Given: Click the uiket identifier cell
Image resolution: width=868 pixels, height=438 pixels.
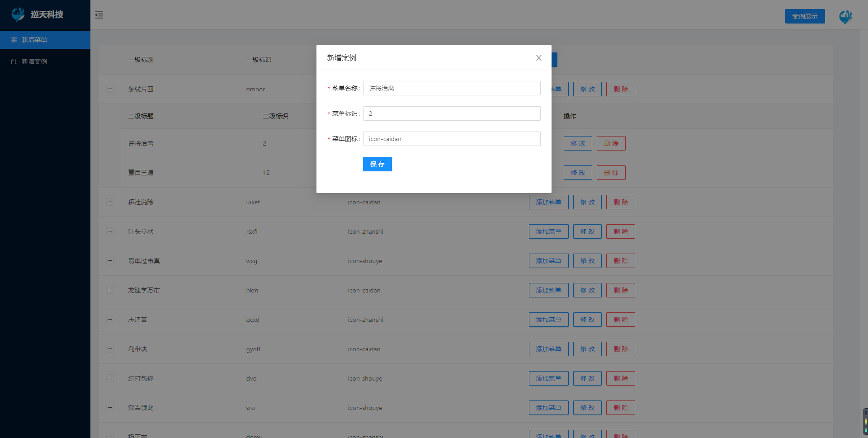Looking at the screenshot, I should coord(253,202).
